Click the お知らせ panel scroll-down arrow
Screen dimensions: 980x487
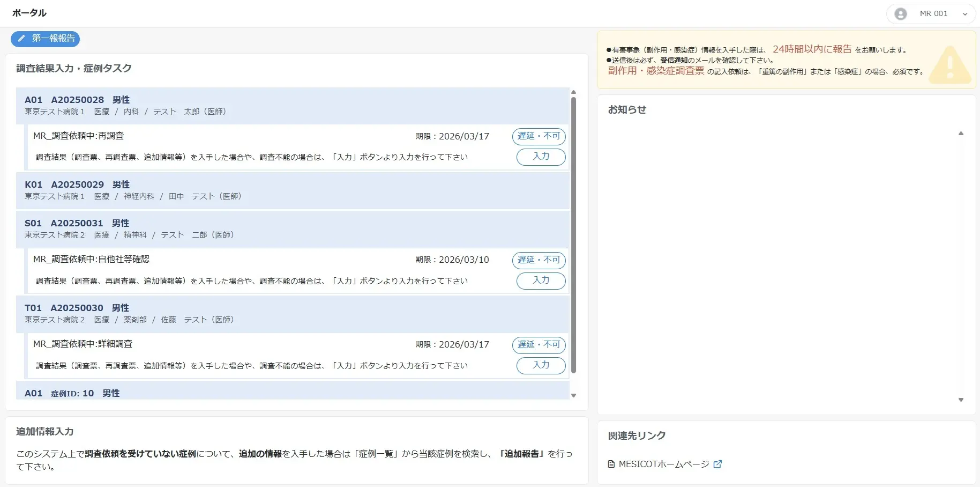961,400
